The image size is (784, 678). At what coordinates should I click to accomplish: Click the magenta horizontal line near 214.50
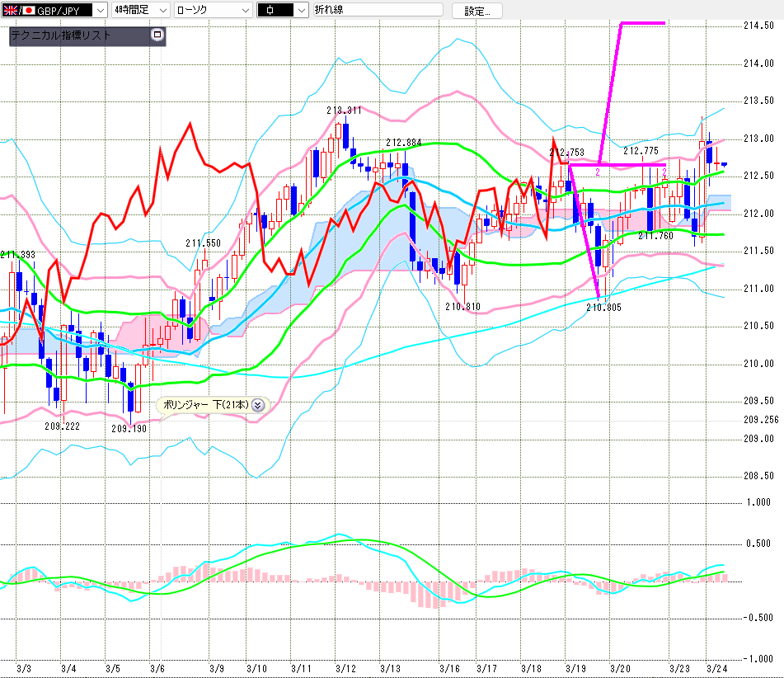(x=643, y=23)
